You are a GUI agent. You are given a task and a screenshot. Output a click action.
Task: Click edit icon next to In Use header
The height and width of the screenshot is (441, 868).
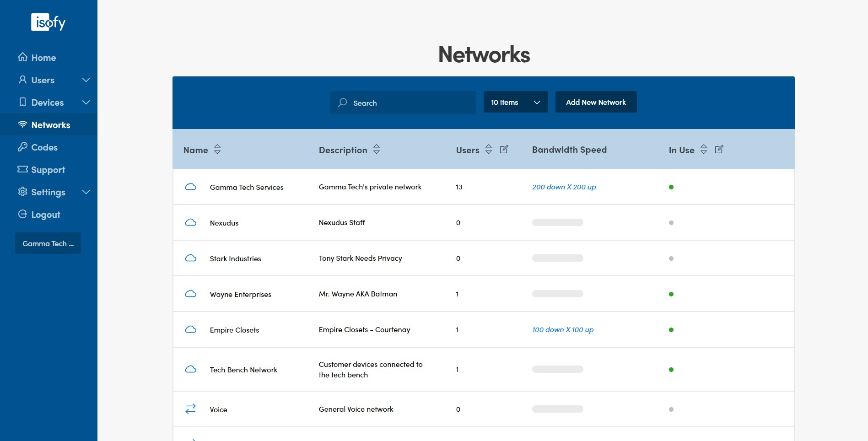[719, 149]
